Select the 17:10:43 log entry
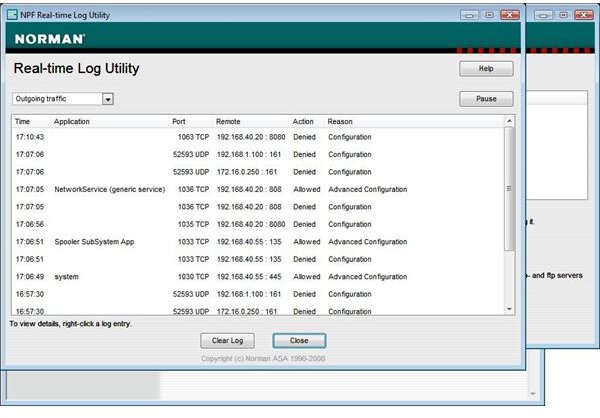 pyautogui.click(x=258, y=137)
